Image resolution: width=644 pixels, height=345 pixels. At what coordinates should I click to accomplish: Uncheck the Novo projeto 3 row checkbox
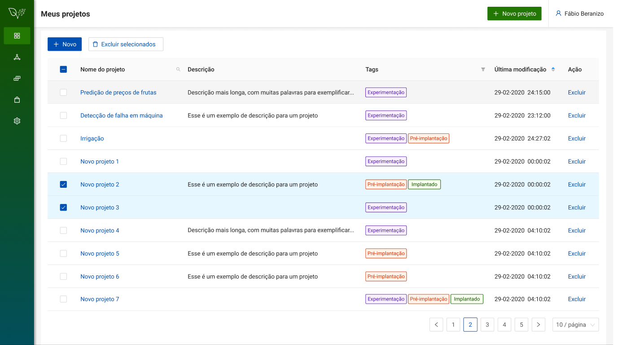click(x=63, y=207)
